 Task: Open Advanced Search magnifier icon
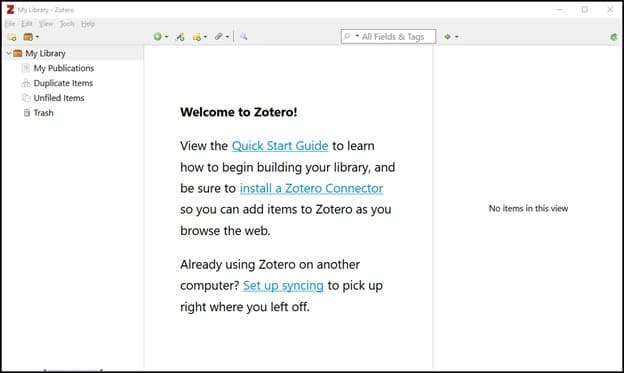click(244, 37)
